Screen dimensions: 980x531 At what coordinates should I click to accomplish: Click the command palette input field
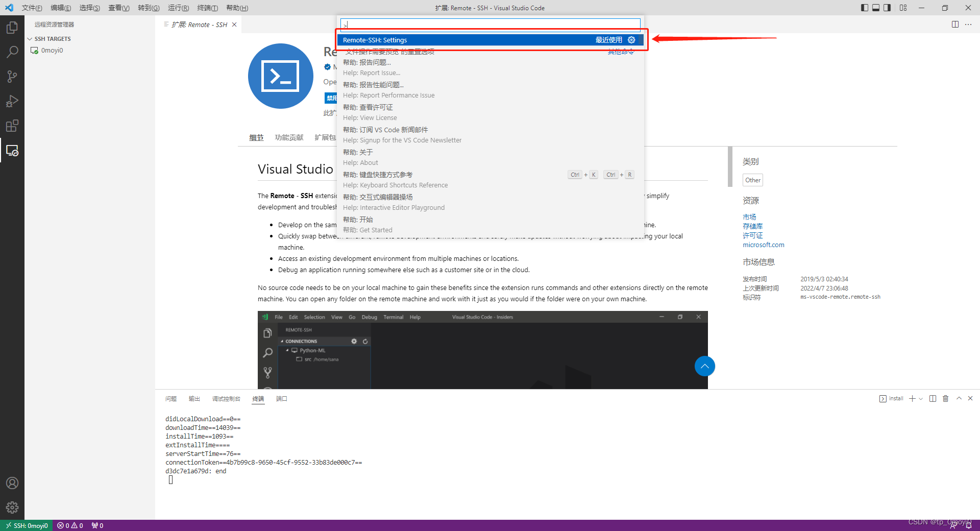pyautogui.click(x=489, y=24)
